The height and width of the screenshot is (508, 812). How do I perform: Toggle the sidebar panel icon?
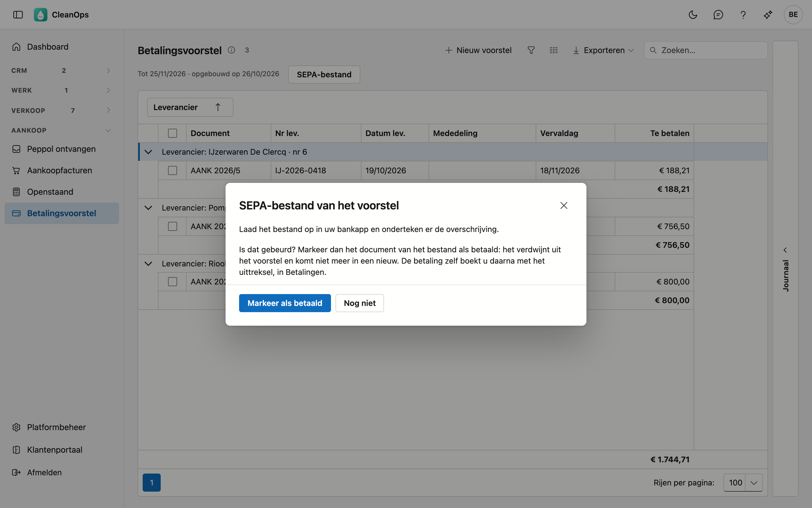point(18,14)
